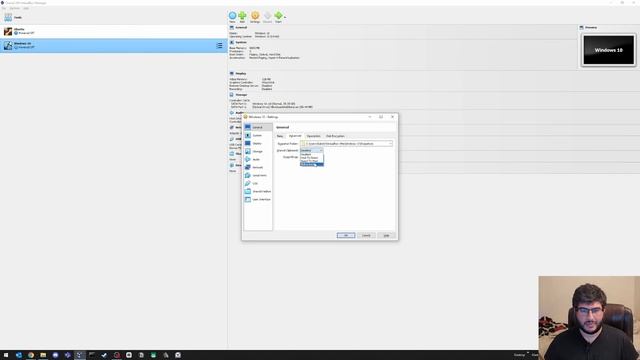Confirm settings with OK button
Image resolution: width=640 pixels, height=360 pixels.
pyautogui.click(x=346, y=236)
